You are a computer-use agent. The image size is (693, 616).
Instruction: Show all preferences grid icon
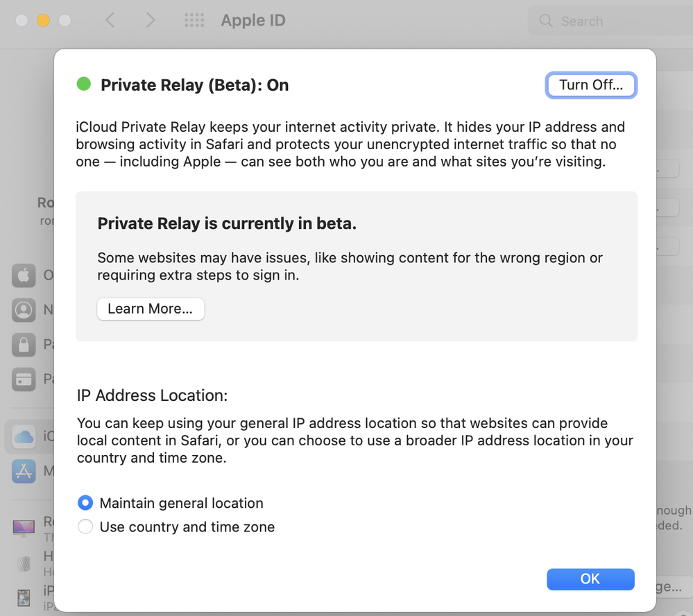[x=195, y=21]
